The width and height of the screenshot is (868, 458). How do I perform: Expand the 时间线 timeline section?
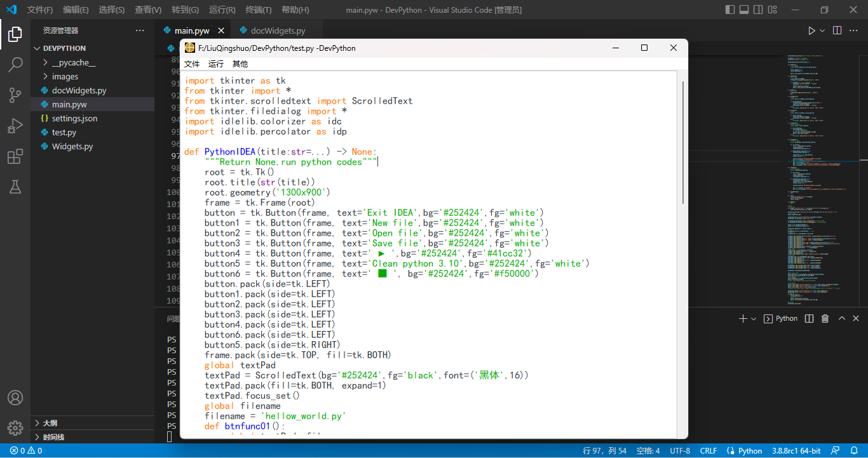pos(92,437)
